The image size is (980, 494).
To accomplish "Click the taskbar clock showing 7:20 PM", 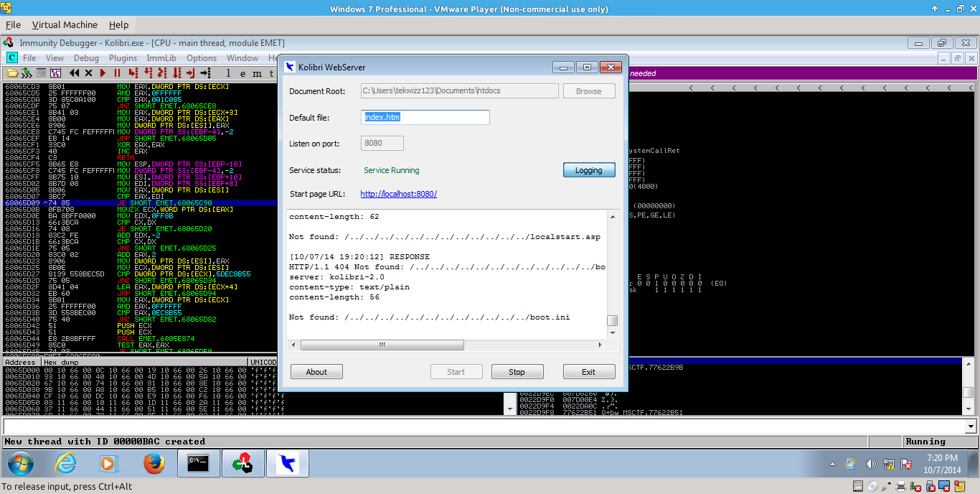I will click(x=942, y=464).
